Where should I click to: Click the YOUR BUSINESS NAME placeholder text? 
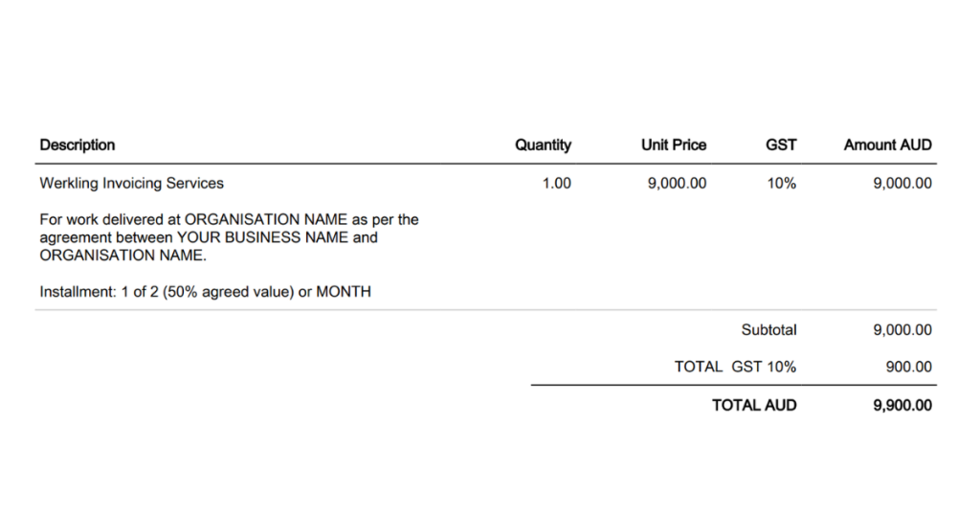(263, 237)
